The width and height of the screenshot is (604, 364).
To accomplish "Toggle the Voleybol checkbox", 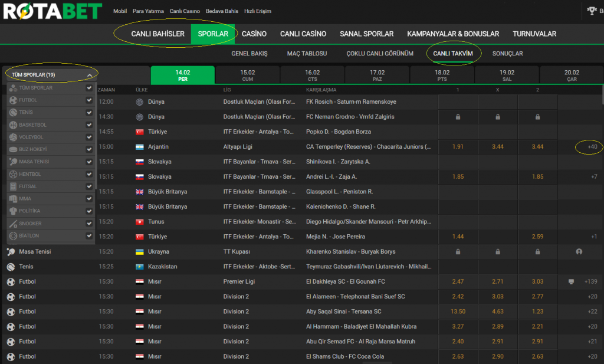I will [89, 137].
